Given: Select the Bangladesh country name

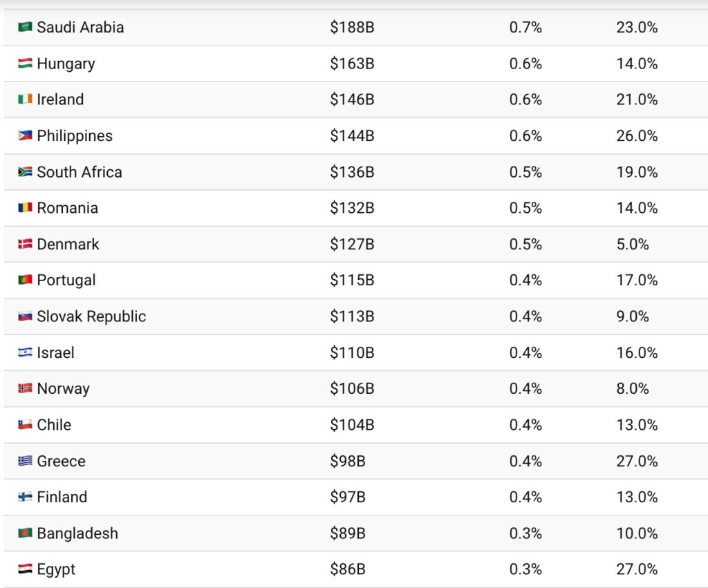Looking at the screenshot, I should [x=77, y=533].
